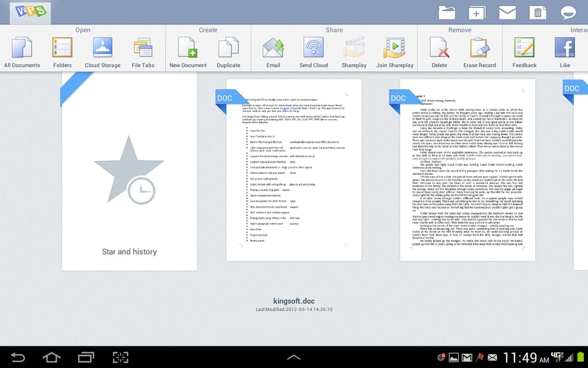Tap the Android home button
Image resolution: width=588 pixels, height=368 pixels.
click(51, 357)
